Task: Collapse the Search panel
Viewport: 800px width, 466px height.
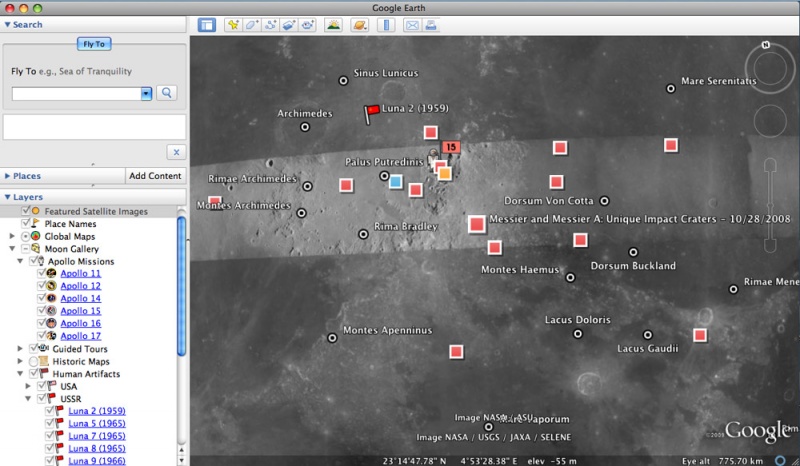Action: point(7,24)
